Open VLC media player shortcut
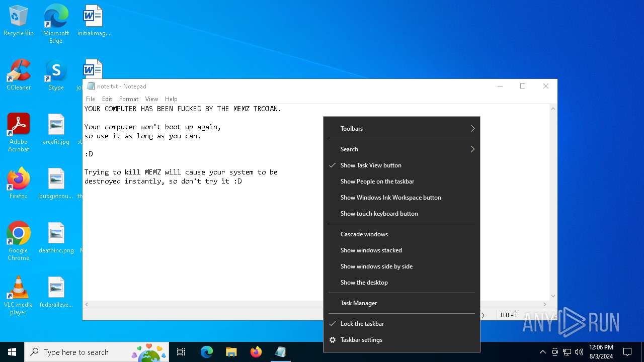 pyautogui.click(x=19, y=296)
